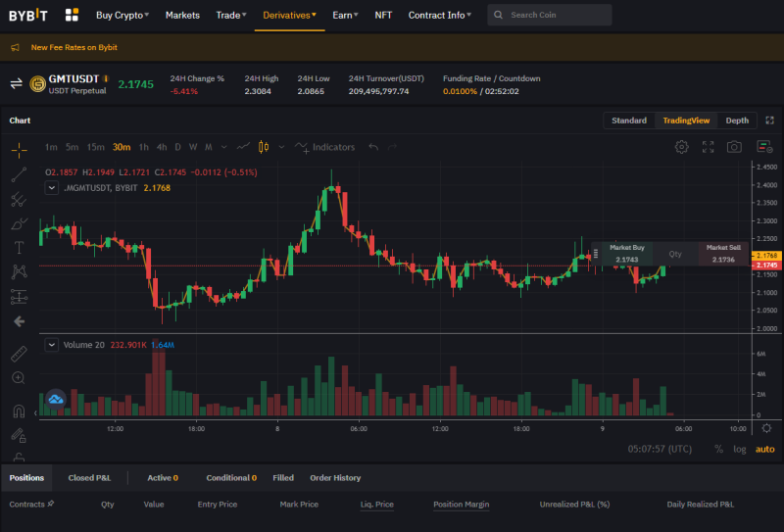784x532 pixels.
Task: Open the Earn dropdown menu
Action: 345,15
